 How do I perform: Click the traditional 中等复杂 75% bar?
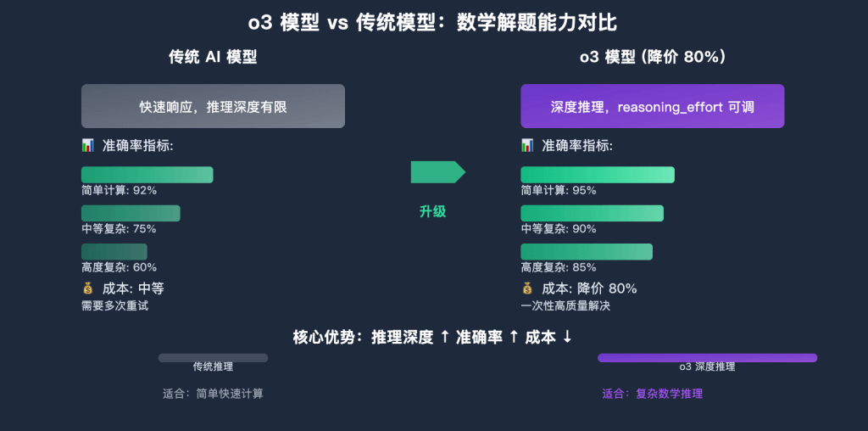131,213
